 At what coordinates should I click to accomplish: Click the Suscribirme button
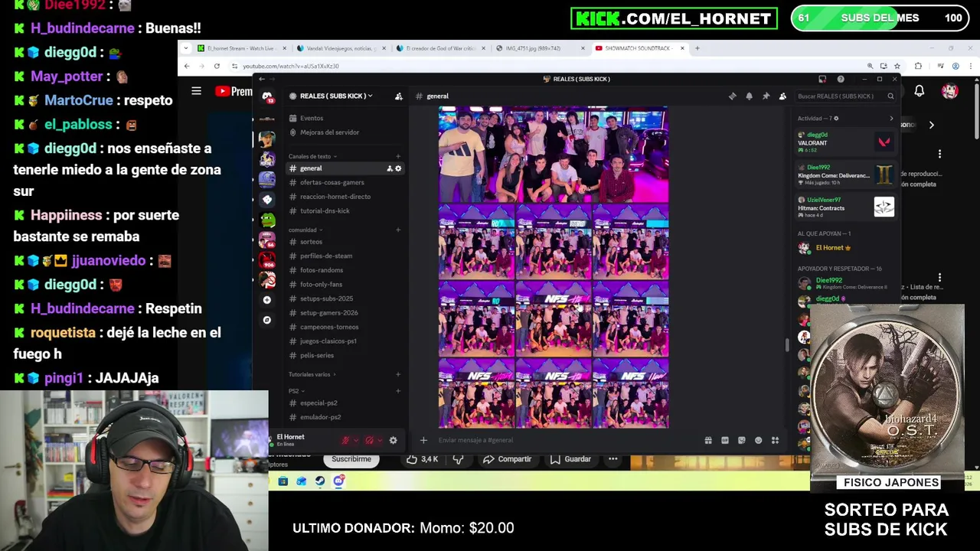coord(351,459)
